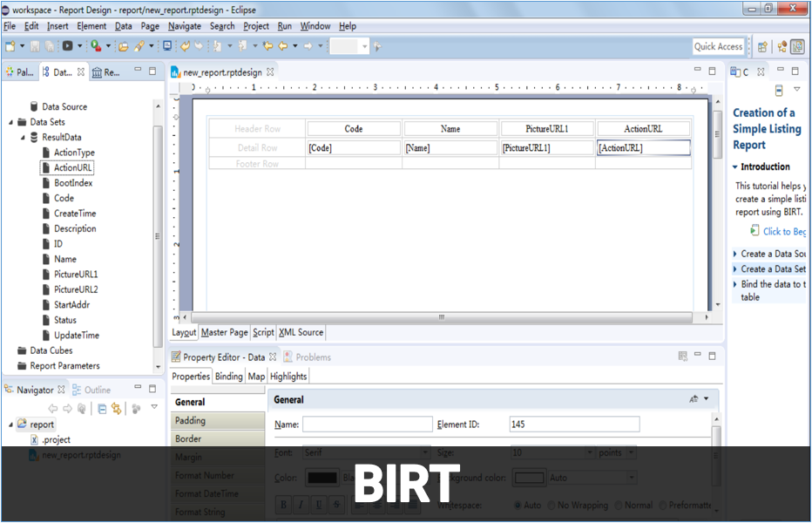Maximize the report editor area
Viewport: 812px width, 523px height.
pyautogui.click(x=712, y=71)
